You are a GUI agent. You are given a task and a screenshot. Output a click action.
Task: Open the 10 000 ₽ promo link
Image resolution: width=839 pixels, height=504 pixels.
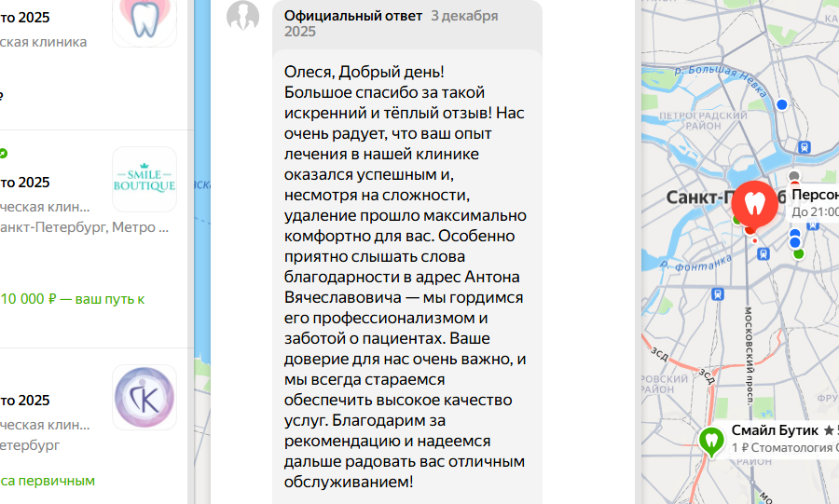pyautogui.click(x=72, y=299)
